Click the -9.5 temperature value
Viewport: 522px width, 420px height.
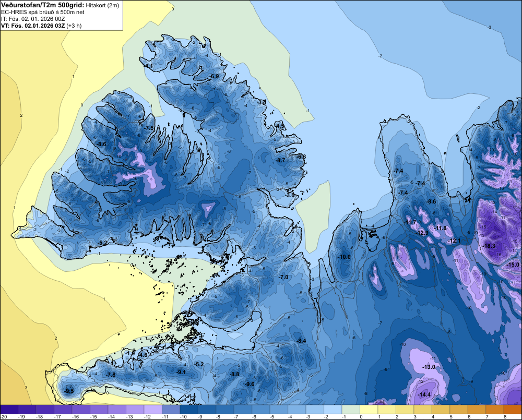(69, 391)
